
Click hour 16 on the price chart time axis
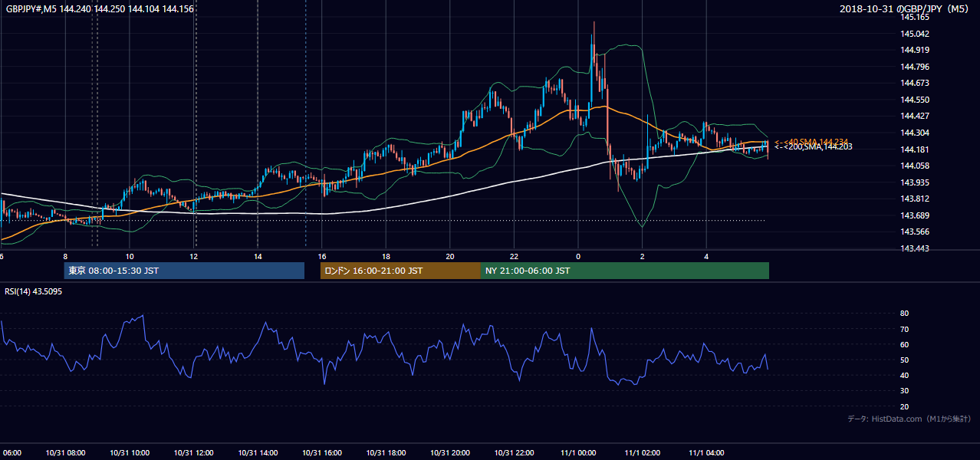pos(322,256)
